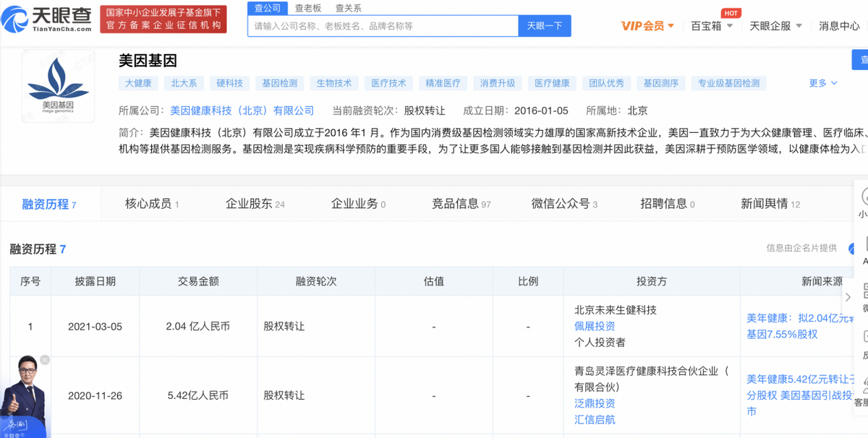This screenshot has width=868, height=438.
Task: Click the 融资轮次 column header
Action: pyautogui.click(x=316, y=281)
